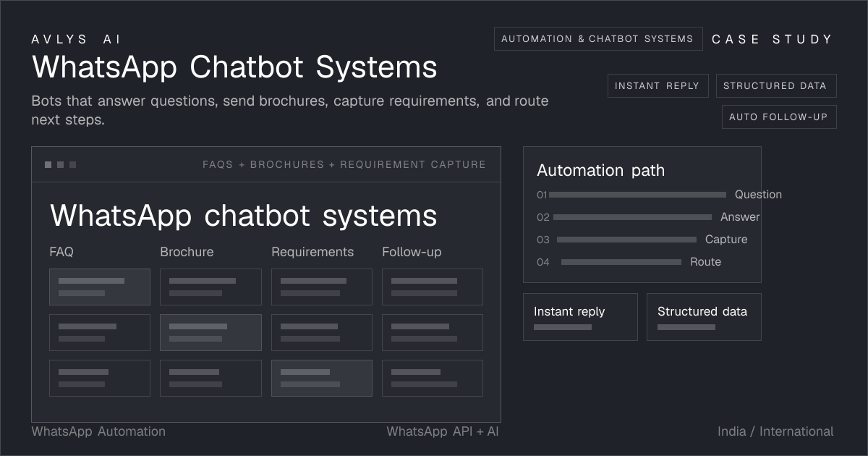Select the CASE STUDY label

click(x=772, y=39)
